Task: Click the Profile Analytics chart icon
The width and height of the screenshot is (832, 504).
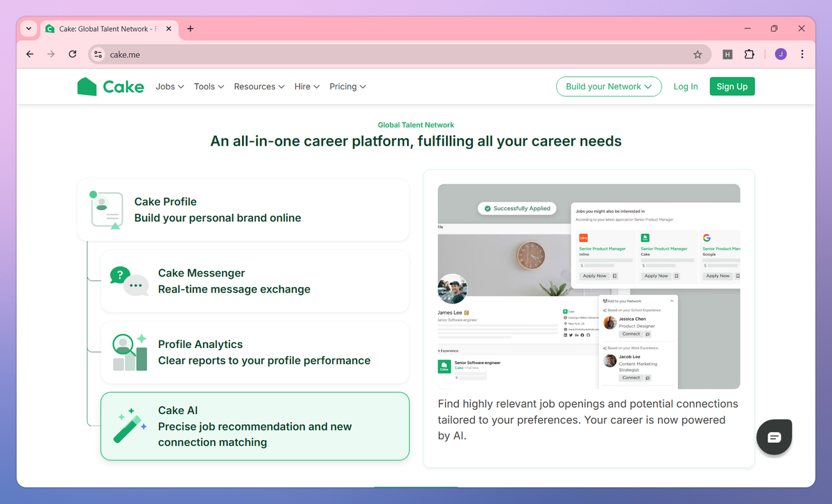Action: pyautogui.click(x=130, y=352)
